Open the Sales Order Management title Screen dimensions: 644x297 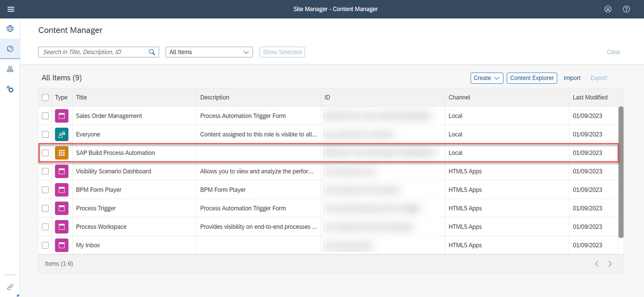pos(109,116)
